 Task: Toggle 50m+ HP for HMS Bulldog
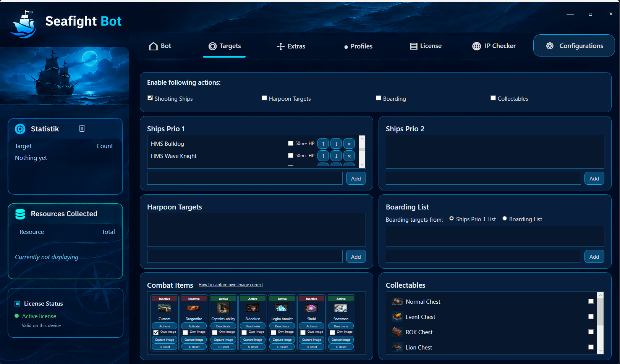[x=291, y=143]
